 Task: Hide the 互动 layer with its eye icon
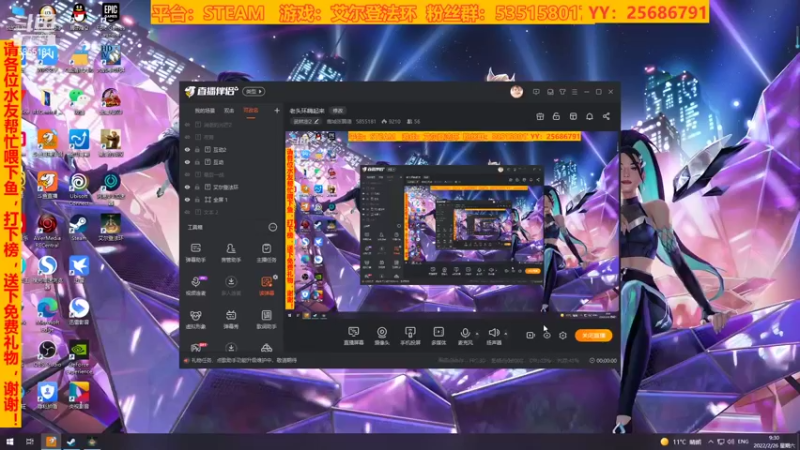[x=187, y=162]
